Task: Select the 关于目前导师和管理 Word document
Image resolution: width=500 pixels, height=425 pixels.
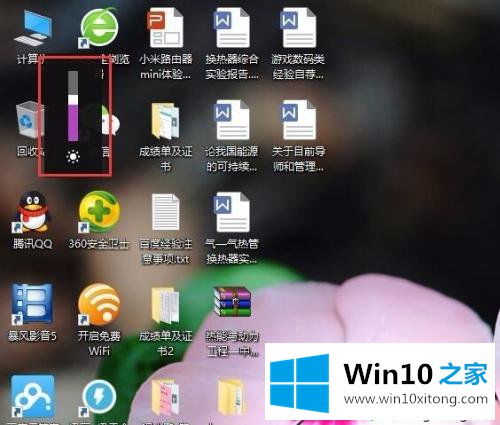Action: pyautogui.click(x=298, y=120)
